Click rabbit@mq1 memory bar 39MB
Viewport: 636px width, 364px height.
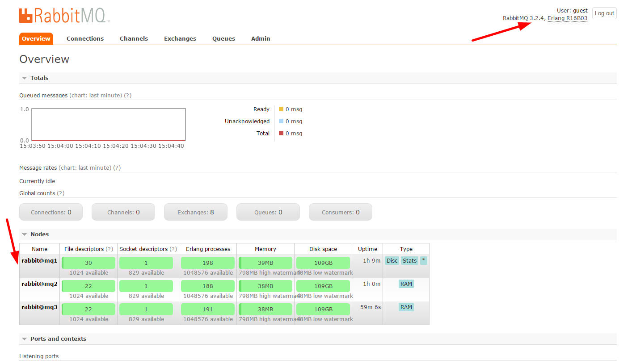click(x=265, y=263)
